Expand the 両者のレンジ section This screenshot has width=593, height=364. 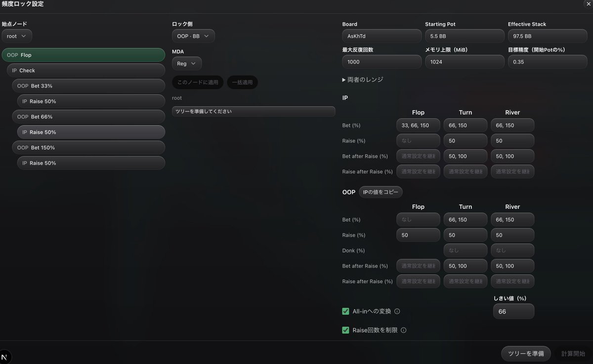(x=363, y=80)
